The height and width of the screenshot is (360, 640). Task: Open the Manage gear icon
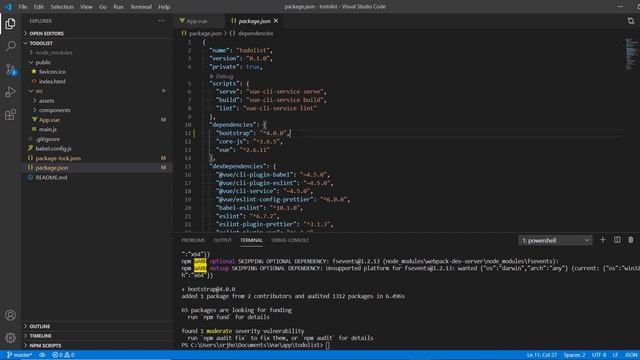pos(10,338)
